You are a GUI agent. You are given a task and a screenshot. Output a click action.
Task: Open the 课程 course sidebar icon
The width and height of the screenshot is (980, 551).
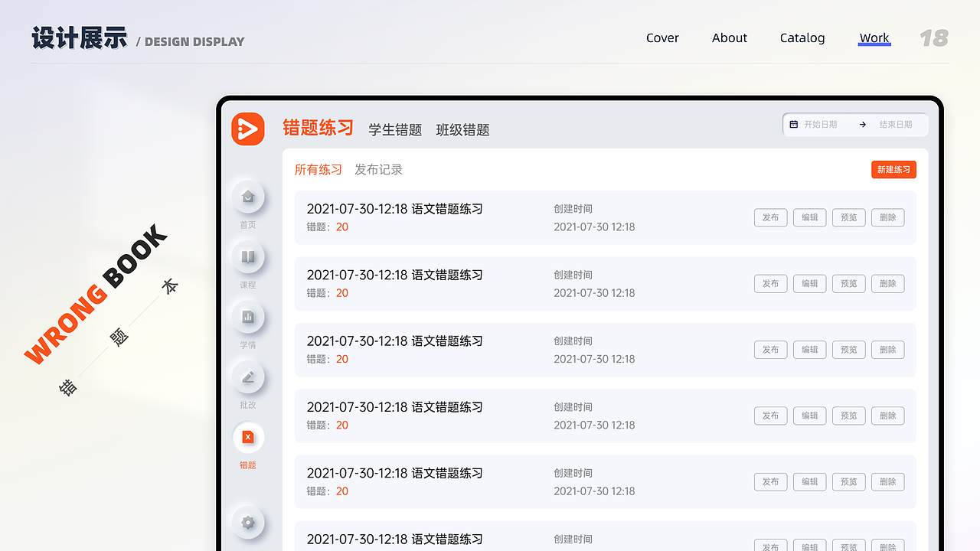click(248, 257)
